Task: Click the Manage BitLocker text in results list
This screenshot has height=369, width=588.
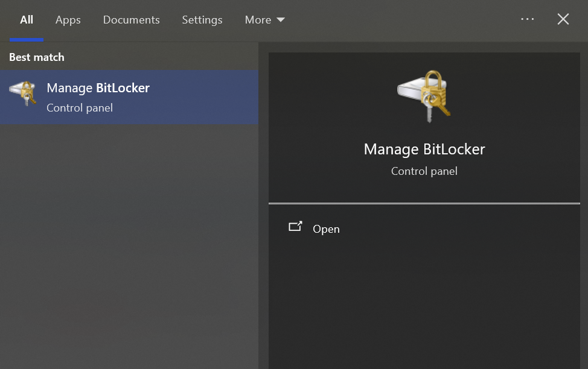Action: (98, 88)
